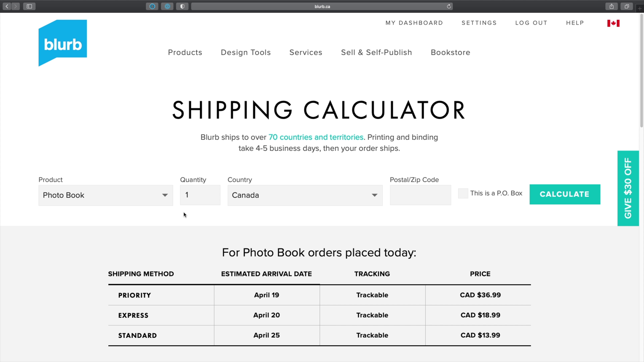Open 70 countries and territories link
644x362 pixels.
coord(316,137)
